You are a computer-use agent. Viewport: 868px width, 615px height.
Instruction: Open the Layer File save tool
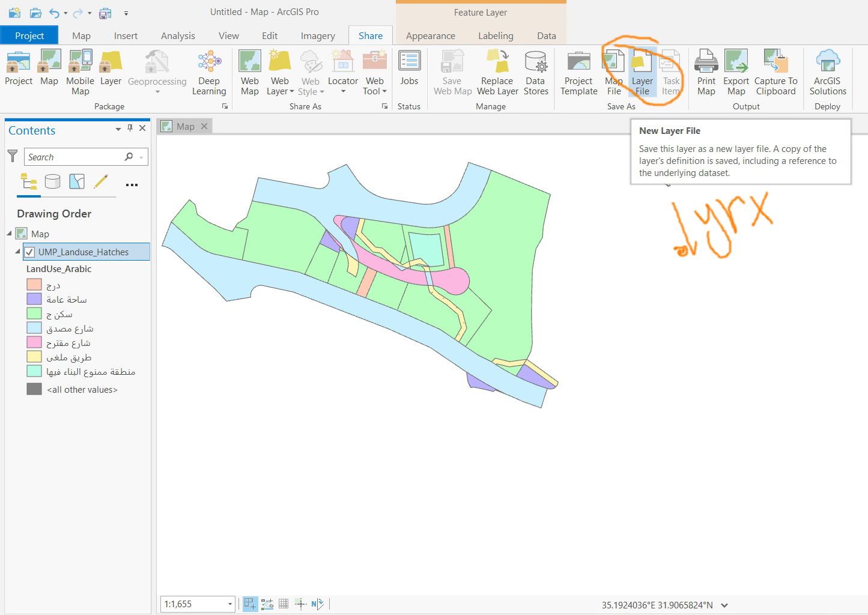pos(642,71)
